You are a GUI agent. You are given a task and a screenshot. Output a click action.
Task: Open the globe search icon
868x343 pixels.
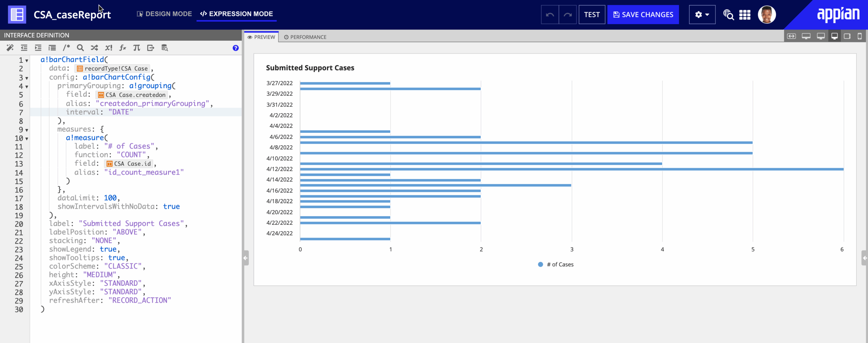pyautogui.click(x=728, y=15)
